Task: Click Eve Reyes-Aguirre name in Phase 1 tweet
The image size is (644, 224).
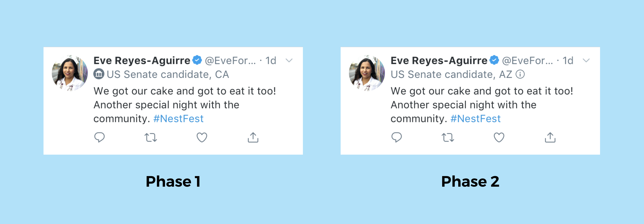Action: [x=142, y=61]
